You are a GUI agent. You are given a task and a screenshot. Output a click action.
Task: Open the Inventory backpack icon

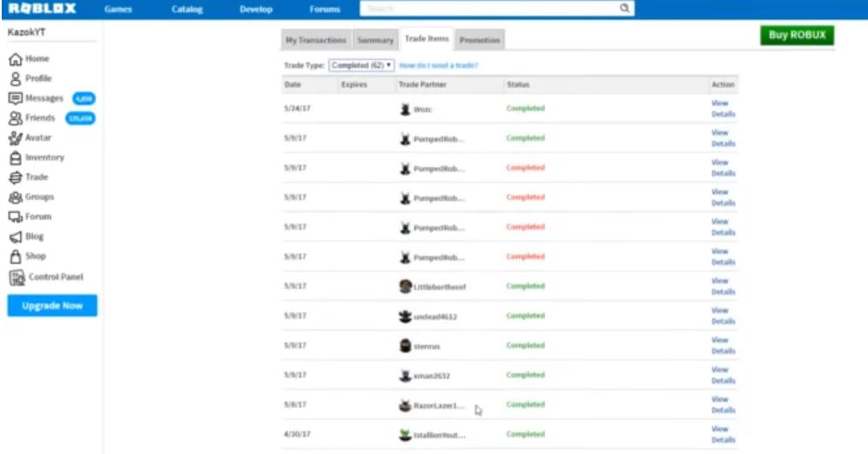click(x=16, y=157)
